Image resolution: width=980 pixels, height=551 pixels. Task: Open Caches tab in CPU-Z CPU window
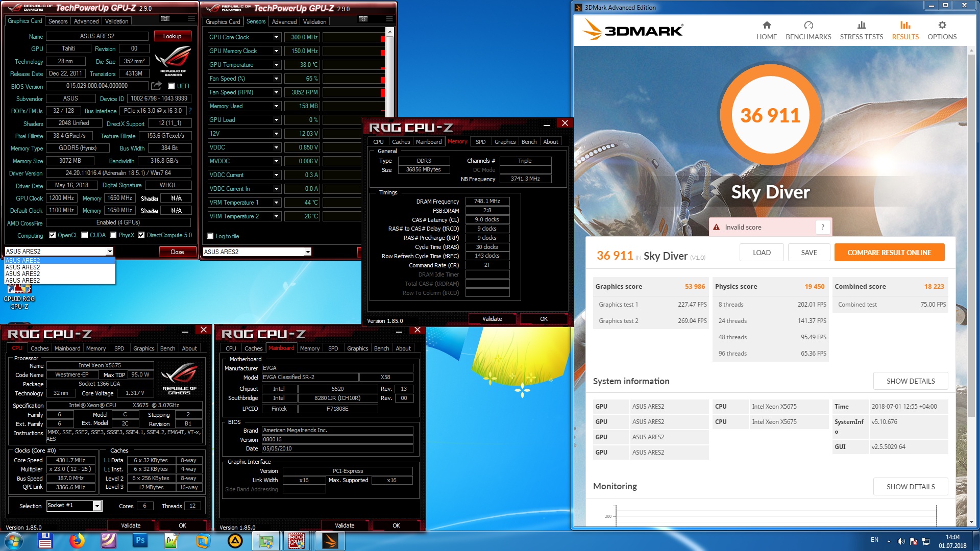pyautogui.click(x=39, y=348)
